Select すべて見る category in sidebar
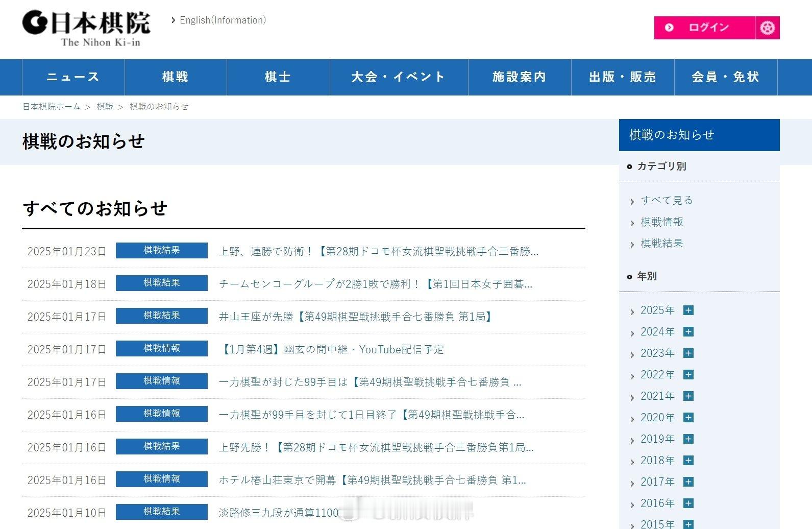Viewport: 812px width, 529px height. tap(667, 201)
